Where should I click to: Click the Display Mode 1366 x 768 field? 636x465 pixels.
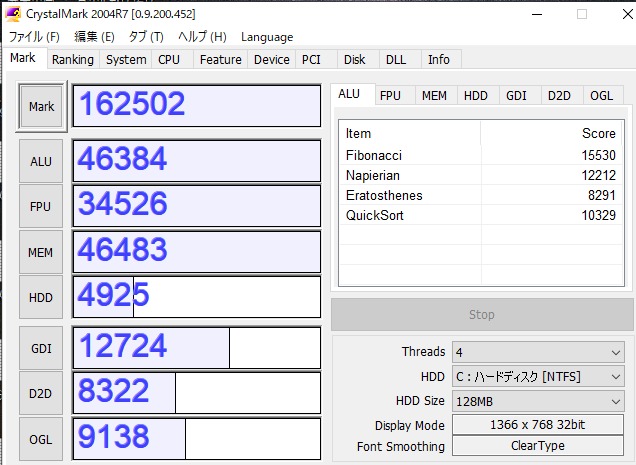(x=538, y=425)
